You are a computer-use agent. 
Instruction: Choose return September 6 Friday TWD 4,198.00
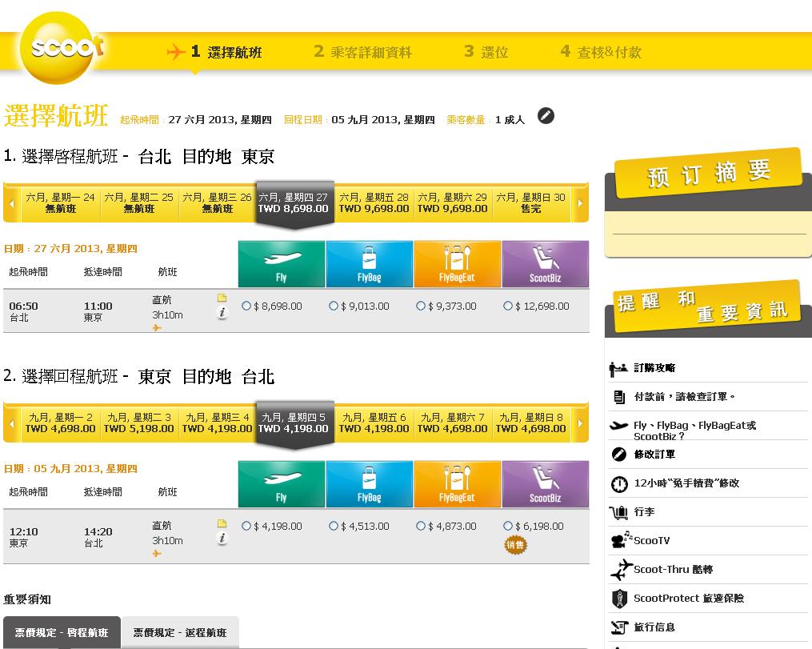(x=374, y=423)
